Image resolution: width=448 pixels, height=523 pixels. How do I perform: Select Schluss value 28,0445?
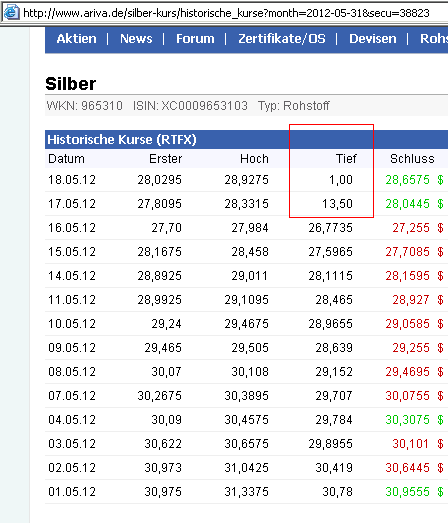click(408, 204)
